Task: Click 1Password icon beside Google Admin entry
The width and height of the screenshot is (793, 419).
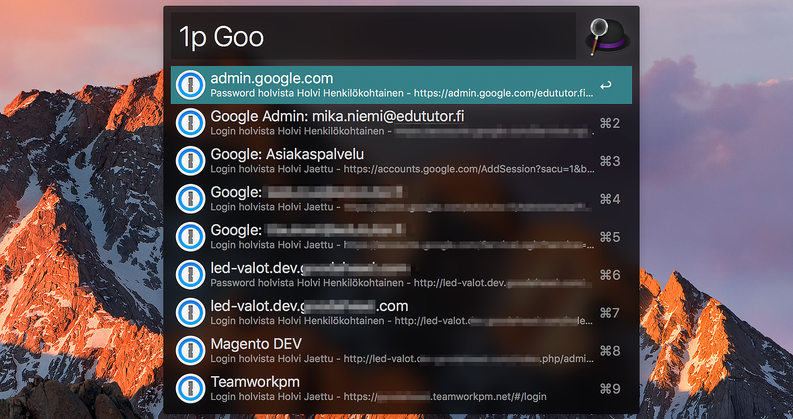Action: coord(191,123)
